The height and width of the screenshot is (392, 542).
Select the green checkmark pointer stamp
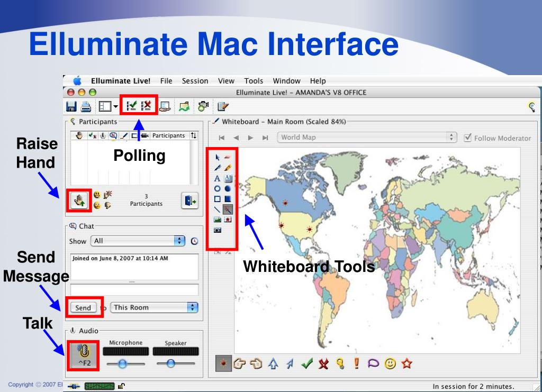306,363
